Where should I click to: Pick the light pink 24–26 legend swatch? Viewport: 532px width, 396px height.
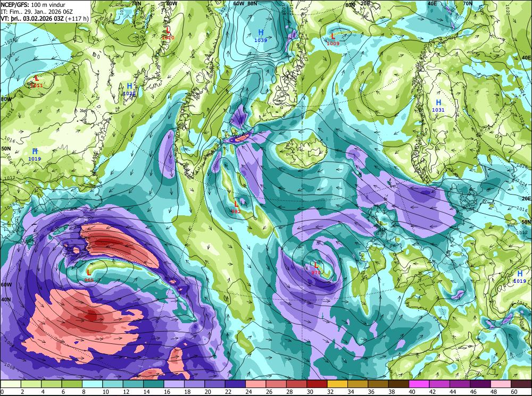256,384
